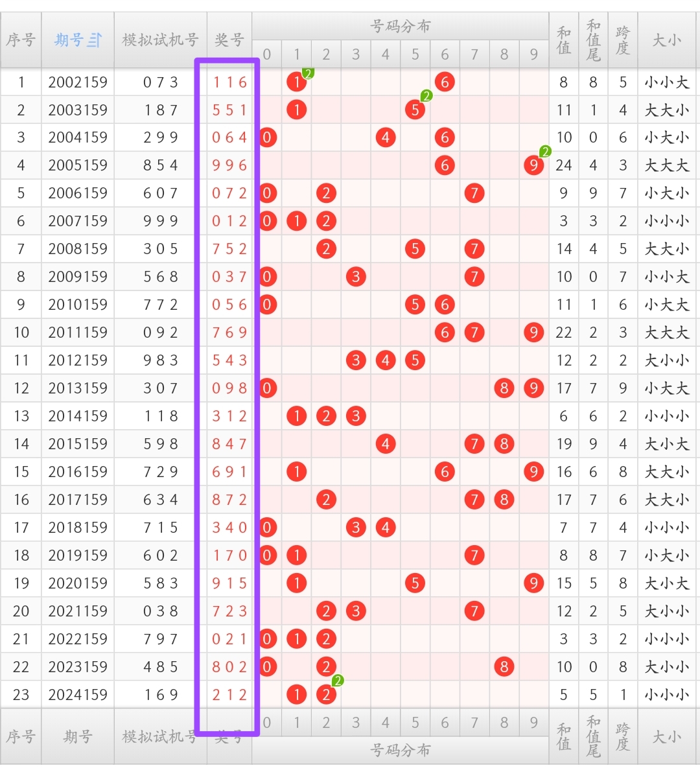Click period number 2006159
The height and width of the screenshot is (772, 700).
click(x=78, y=193)
